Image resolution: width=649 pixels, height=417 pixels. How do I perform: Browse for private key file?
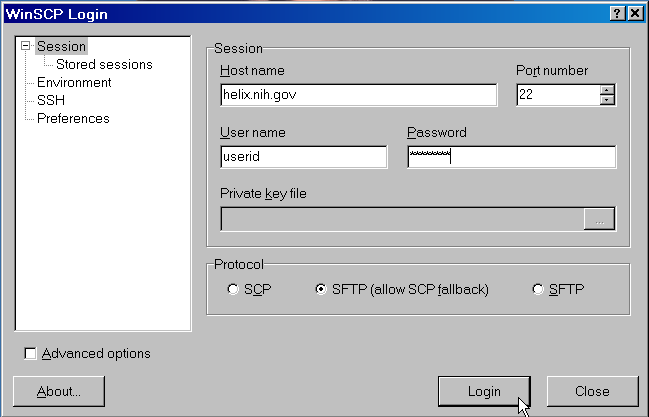tap(599, 219)
